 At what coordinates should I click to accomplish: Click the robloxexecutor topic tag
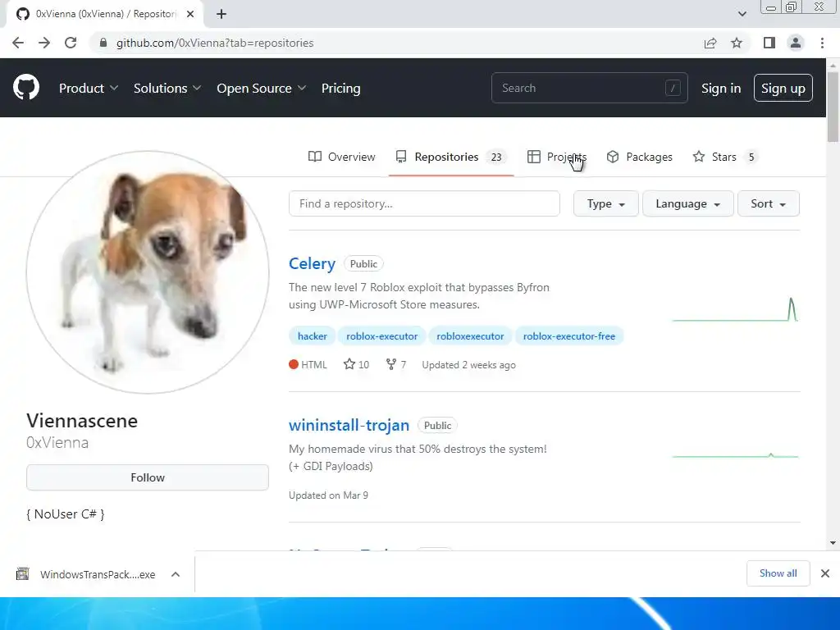470,336
